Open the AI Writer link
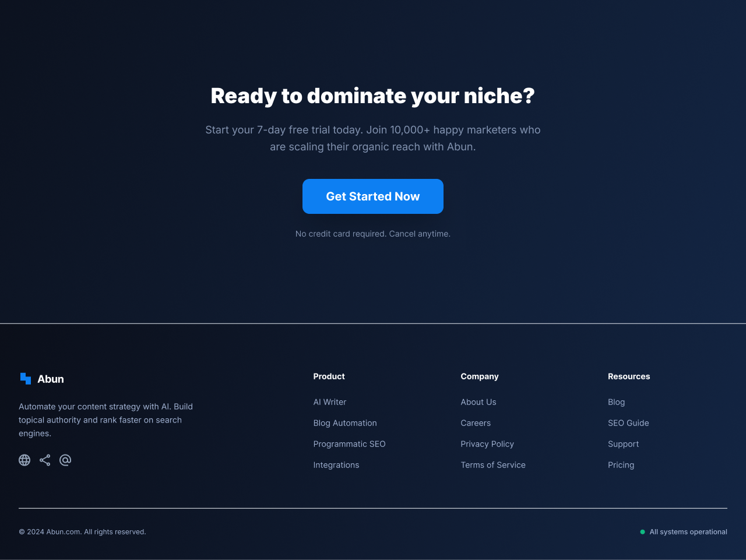Screen dimensions: 746x560 (330, 402)
